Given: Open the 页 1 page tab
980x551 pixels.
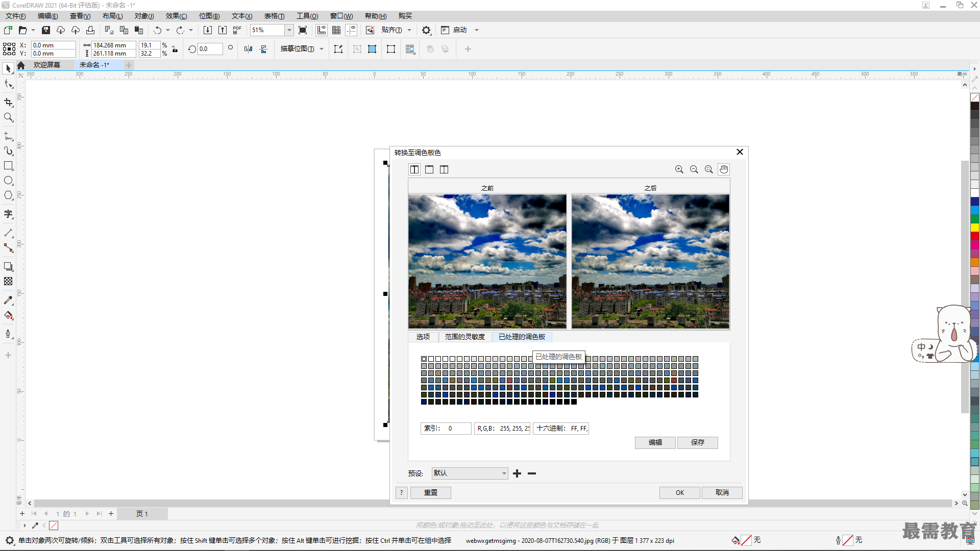Looking at the screenshot, I should (x=142, y=514).
